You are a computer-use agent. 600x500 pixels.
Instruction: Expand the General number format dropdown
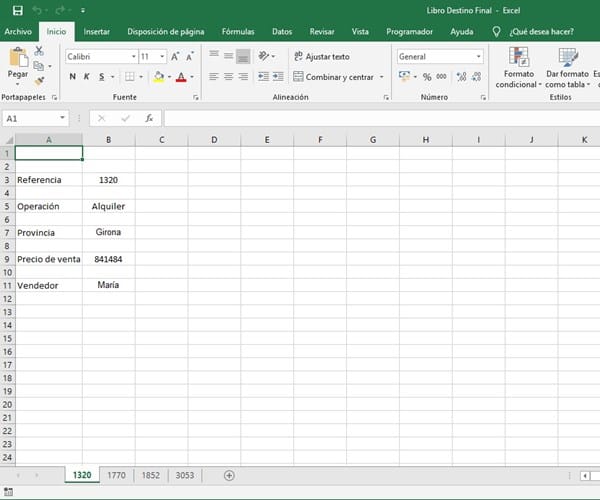478,57
